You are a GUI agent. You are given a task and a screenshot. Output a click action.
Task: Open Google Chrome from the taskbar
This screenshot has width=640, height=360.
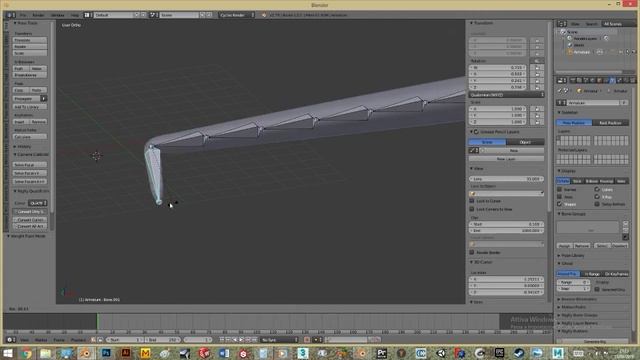pyautogui.click(x=26, y=353)
